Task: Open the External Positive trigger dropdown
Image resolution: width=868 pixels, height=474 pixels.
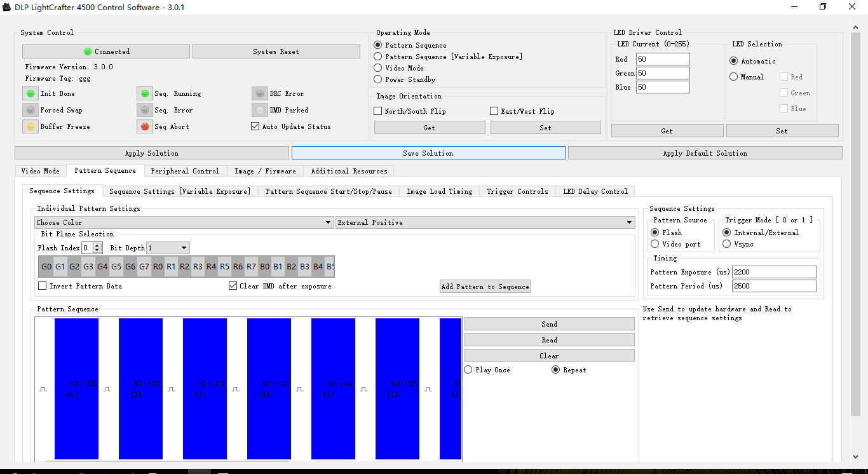Action: click(485, 222)
